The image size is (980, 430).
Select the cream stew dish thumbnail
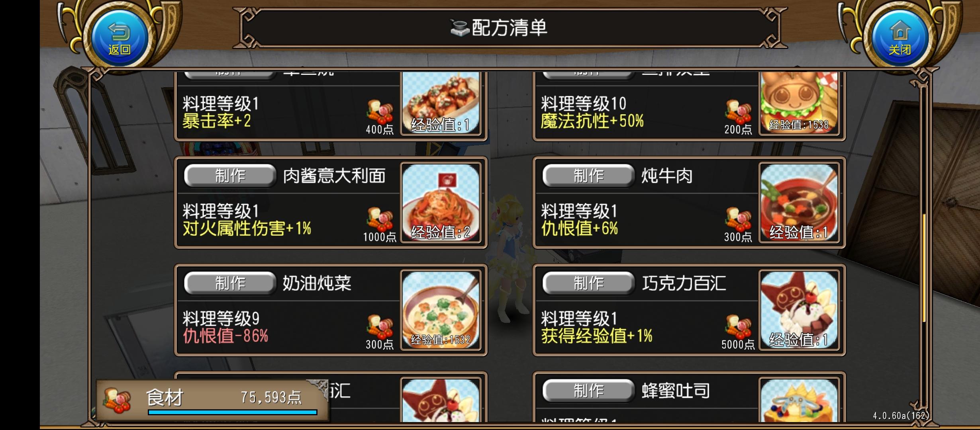click(441, 310)
